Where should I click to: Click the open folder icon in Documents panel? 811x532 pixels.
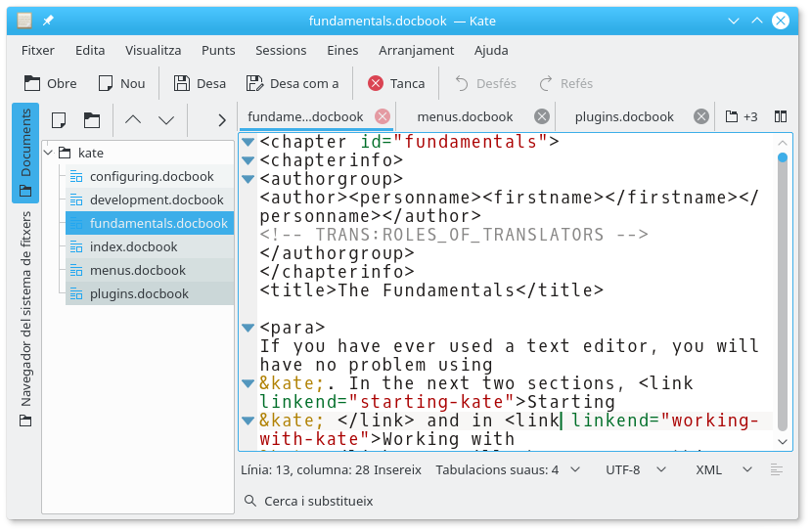[x=92, y=119]
